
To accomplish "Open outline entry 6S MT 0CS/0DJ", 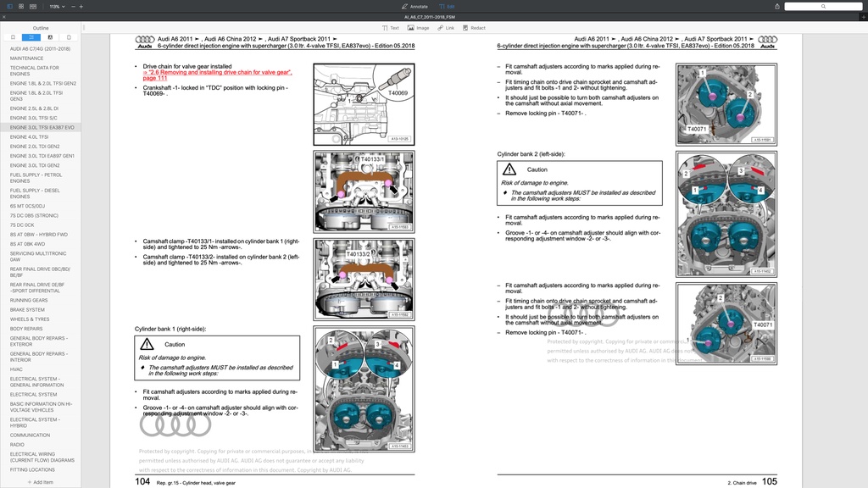I will (27, 206).
